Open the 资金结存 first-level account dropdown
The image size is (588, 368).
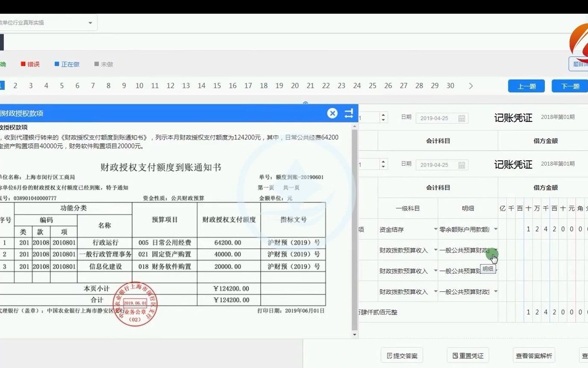tap(435, 229)
